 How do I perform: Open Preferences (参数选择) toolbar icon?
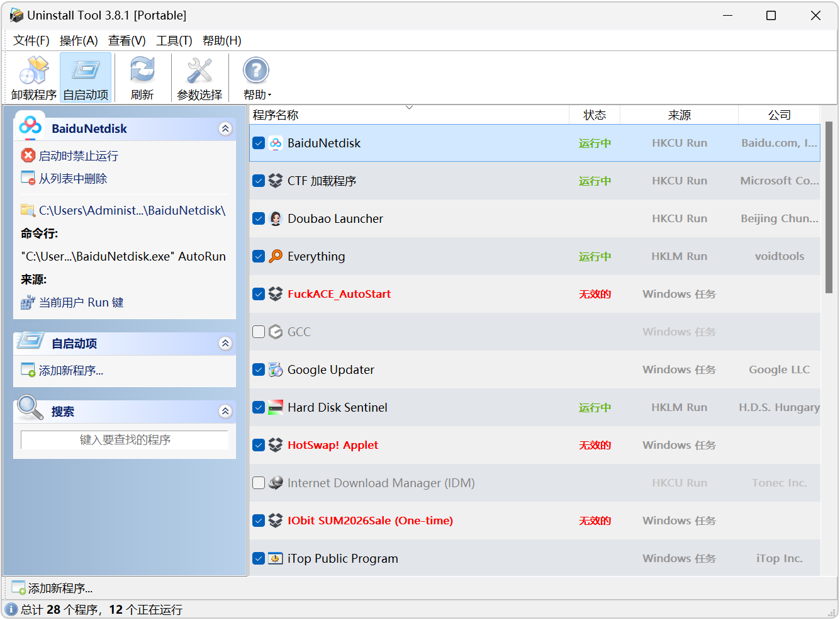click(199, 70)
